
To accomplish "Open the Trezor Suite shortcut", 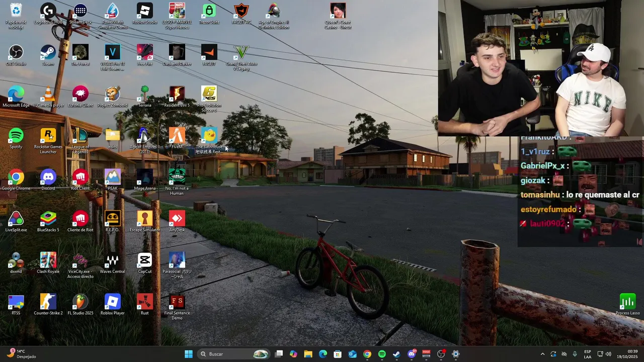I will (209, 14).
